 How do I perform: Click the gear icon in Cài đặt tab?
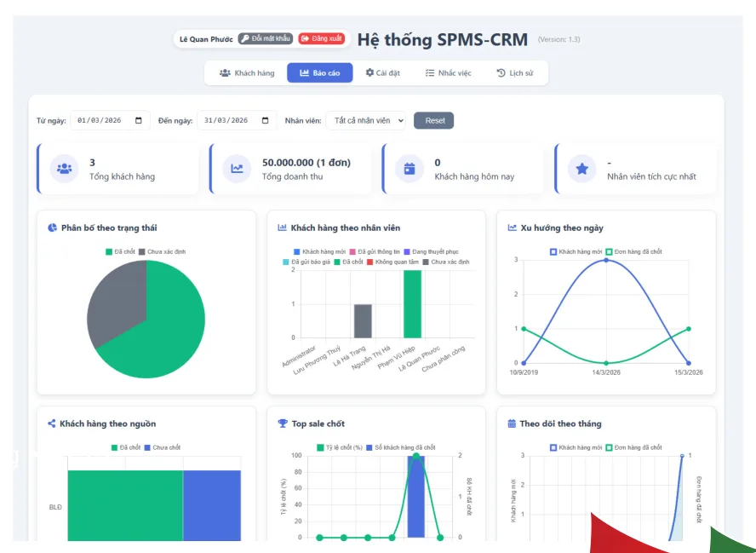click(369, 72)
